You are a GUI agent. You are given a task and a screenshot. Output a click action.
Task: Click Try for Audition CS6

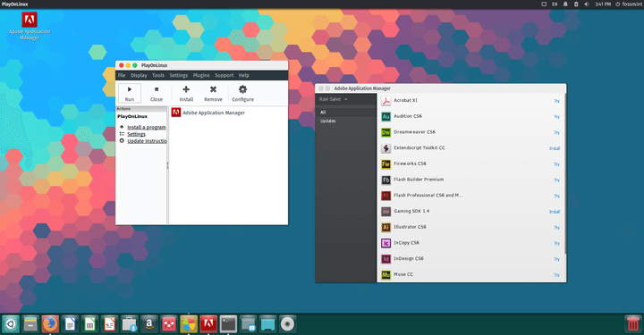(x=557, y=117)
